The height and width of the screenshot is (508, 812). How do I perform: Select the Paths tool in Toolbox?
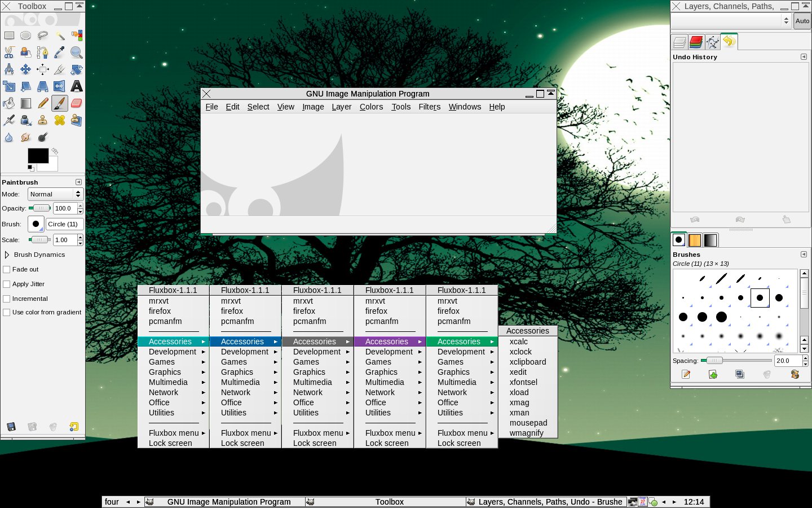[x=43, y=52]
